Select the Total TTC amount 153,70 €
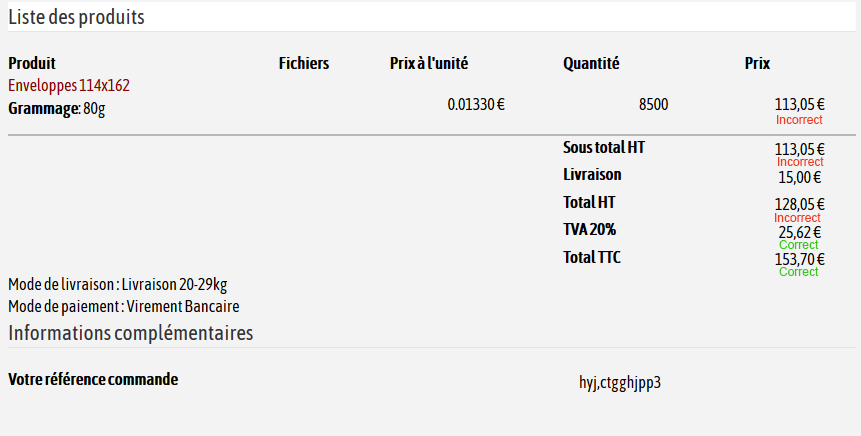 (x=799, y=259)
